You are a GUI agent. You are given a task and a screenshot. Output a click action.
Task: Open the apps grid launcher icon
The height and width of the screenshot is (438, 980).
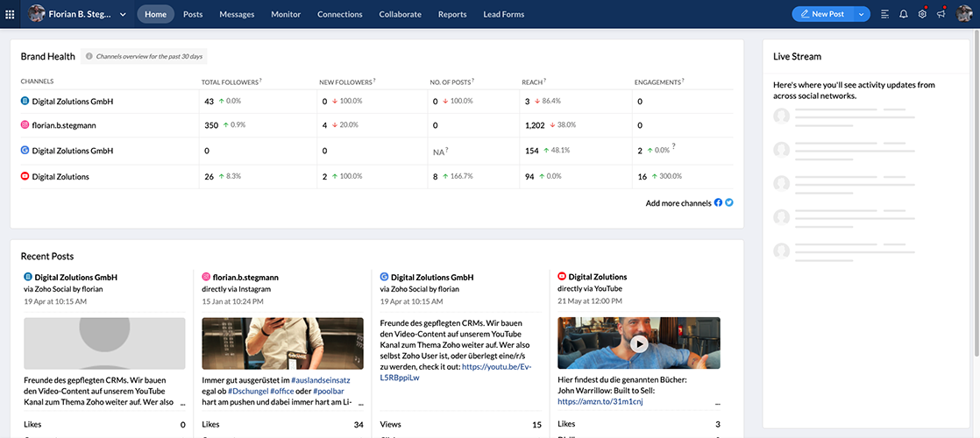[x=10, y=14]
